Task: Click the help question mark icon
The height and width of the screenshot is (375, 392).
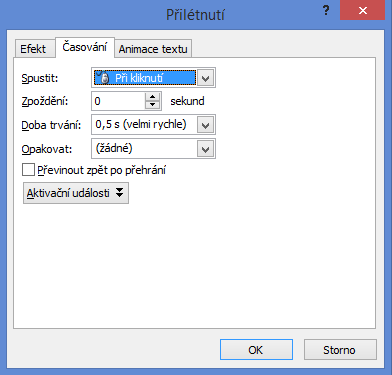Action: (326, 11)
